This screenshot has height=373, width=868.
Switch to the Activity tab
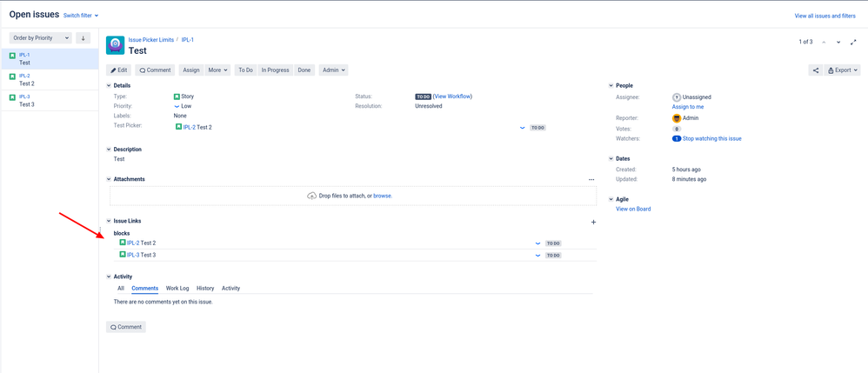230,289
